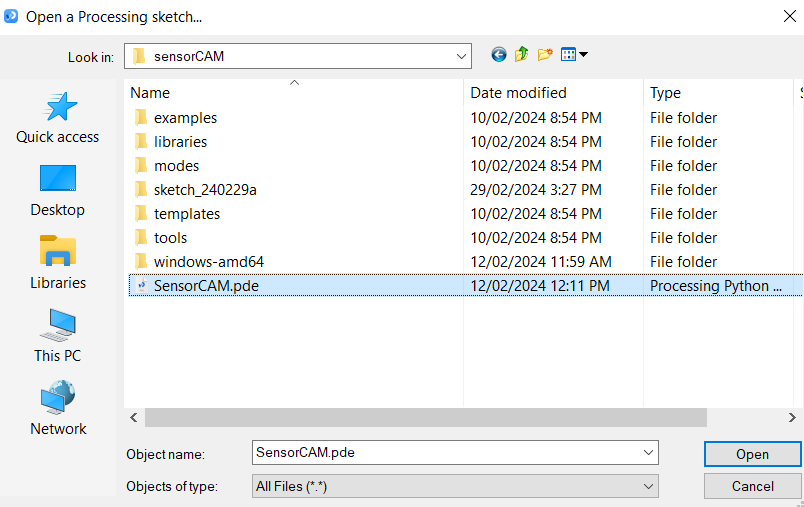Viewport: 804px width, 507px height.
Task: Select the templates folder icon
Action: 140,214
